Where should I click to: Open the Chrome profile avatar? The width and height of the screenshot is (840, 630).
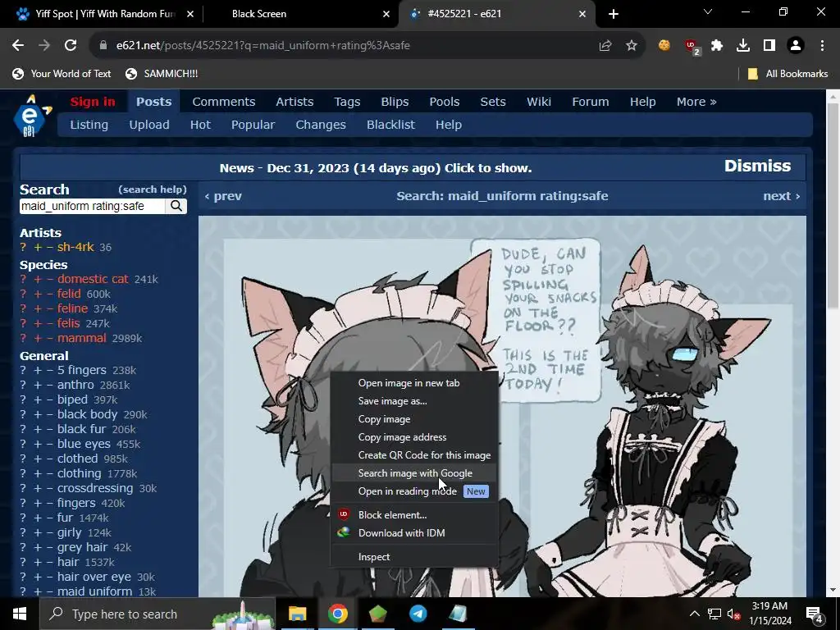click(796, 46)
